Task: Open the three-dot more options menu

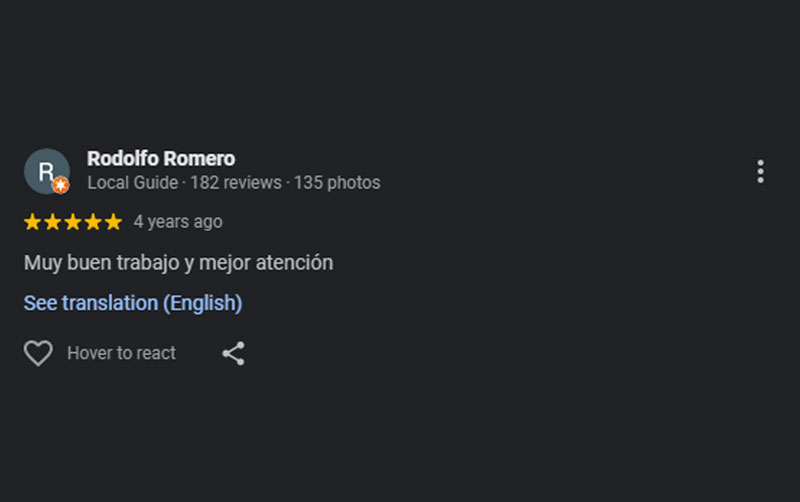Action: (760, 171)
